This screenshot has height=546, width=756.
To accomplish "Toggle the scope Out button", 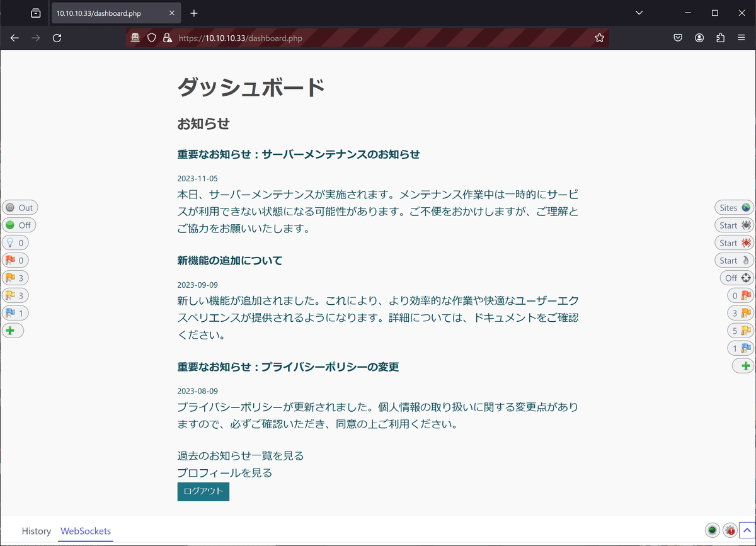I will click(x=20, y=207).
